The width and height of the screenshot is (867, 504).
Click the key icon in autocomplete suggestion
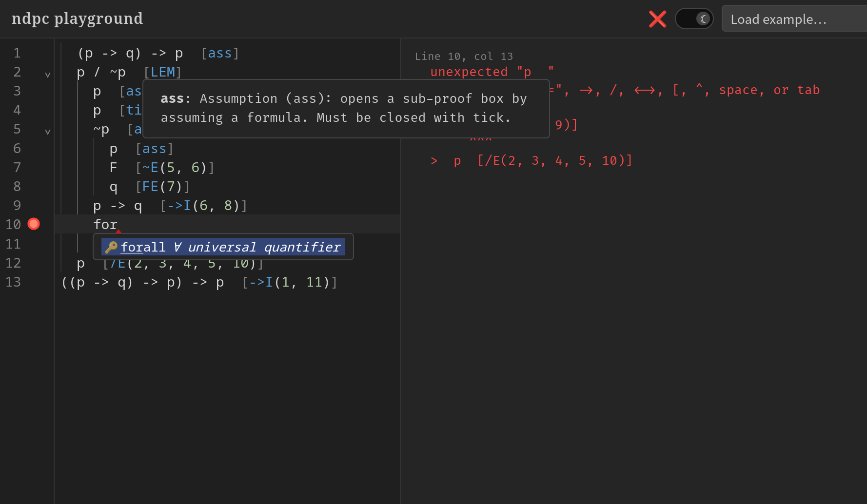[x=111, y=247]
